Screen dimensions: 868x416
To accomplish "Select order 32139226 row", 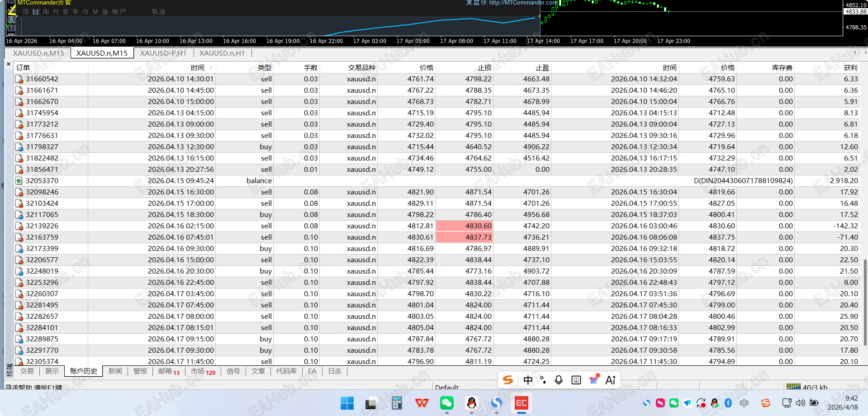I will (436, 226).
